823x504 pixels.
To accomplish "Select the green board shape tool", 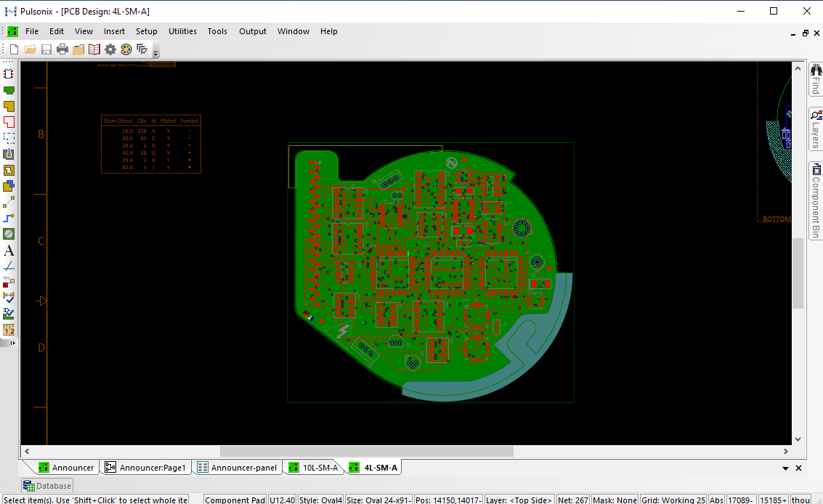I will click(9, 90).
